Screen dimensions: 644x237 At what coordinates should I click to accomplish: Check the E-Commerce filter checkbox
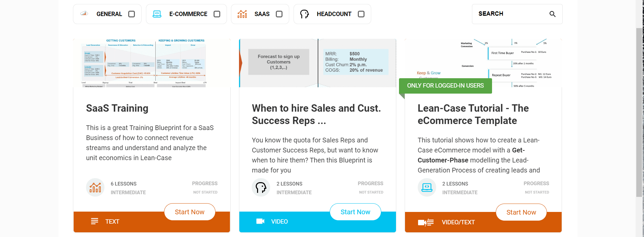point(217,14)
